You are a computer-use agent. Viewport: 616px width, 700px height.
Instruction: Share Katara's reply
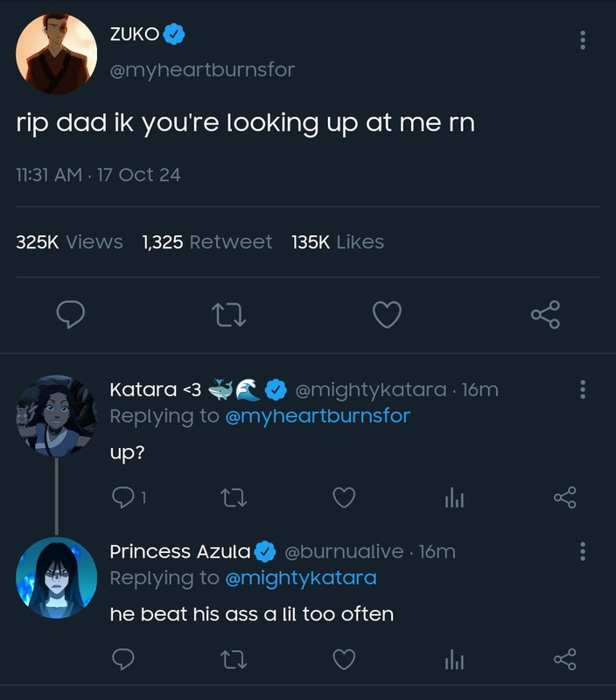point(565,497)
